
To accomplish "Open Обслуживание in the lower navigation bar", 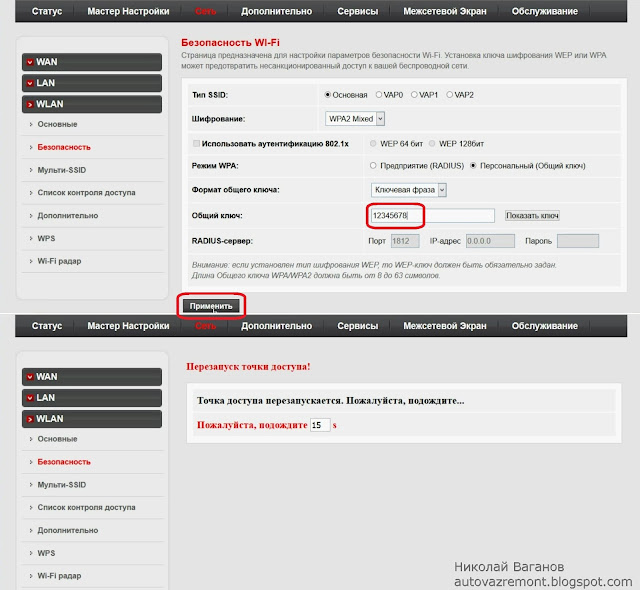I will click(x=544, y=326).
